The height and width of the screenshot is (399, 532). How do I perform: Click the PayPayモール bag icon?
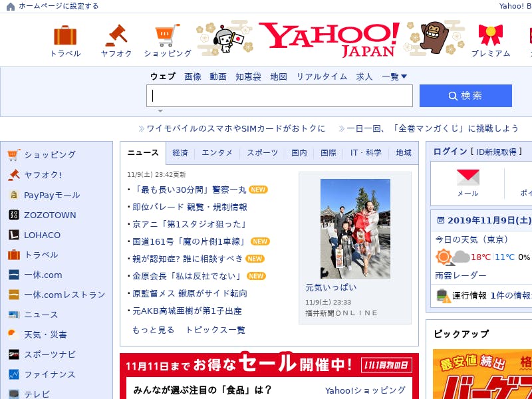pyautogui.click(x=13, y=195)
